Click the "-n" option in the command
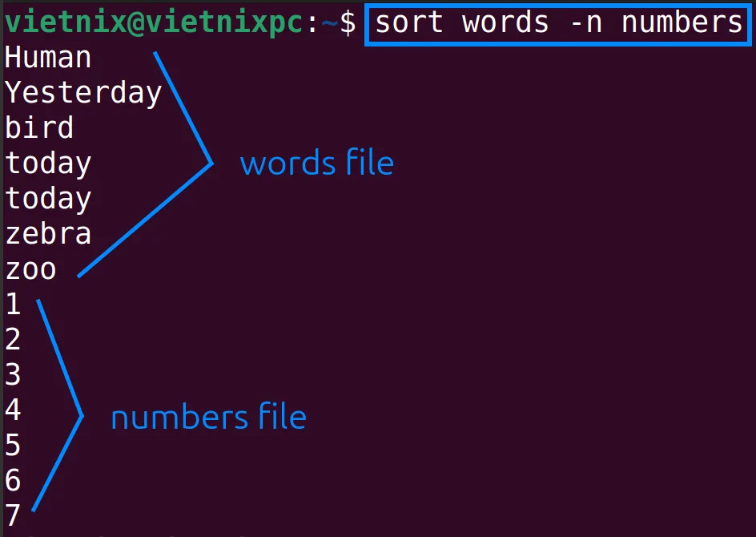This screenshot has width=756, height=537. [x=586, y=23]
